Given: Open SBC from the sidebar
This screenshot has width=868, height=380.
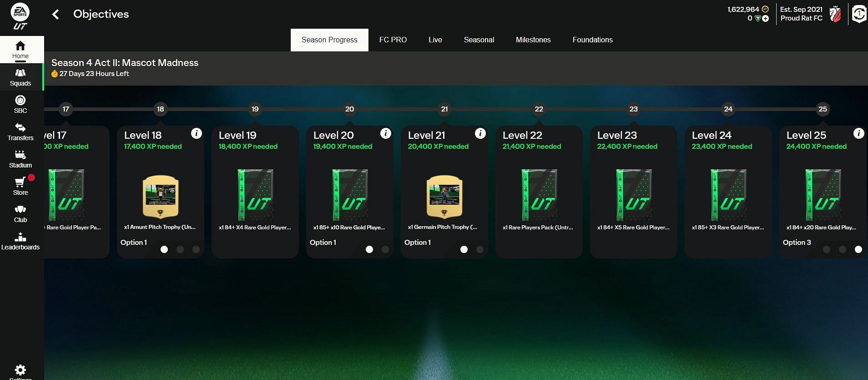Looking at the screenshot, I should pos(20,105).
